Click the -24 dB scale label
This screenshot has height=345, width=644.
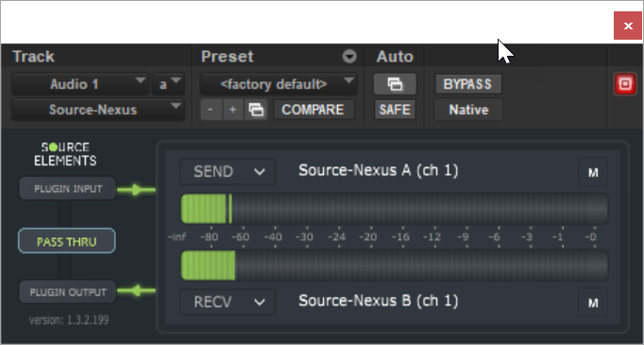click(x=337, y=237)
